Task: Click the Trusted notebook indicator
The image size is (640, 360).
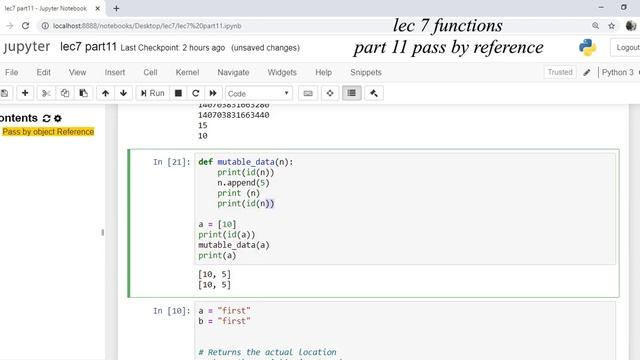Action: click(x=560, y=72)
